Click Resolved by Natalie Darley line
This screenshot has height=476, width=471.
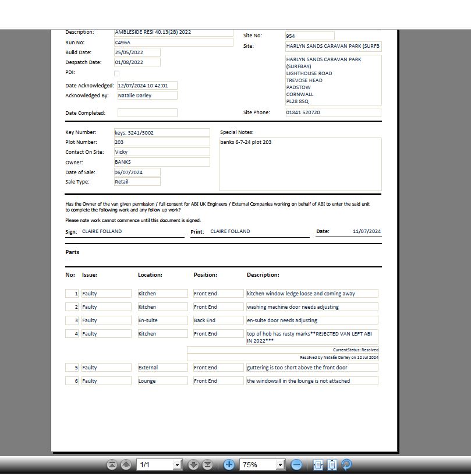click(283, 357)
